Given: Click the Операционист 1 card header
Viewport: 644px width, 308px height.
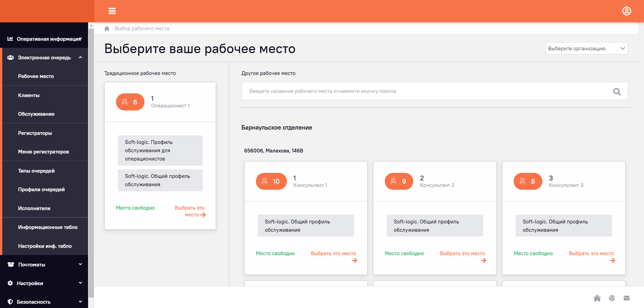Looking at the screenshot, I should pos(160,102).
